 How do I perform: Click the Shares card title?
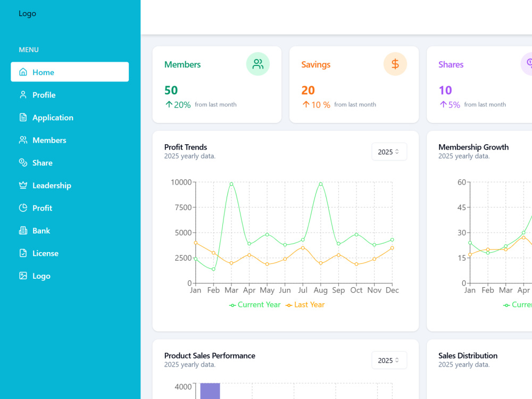point(451,64)
